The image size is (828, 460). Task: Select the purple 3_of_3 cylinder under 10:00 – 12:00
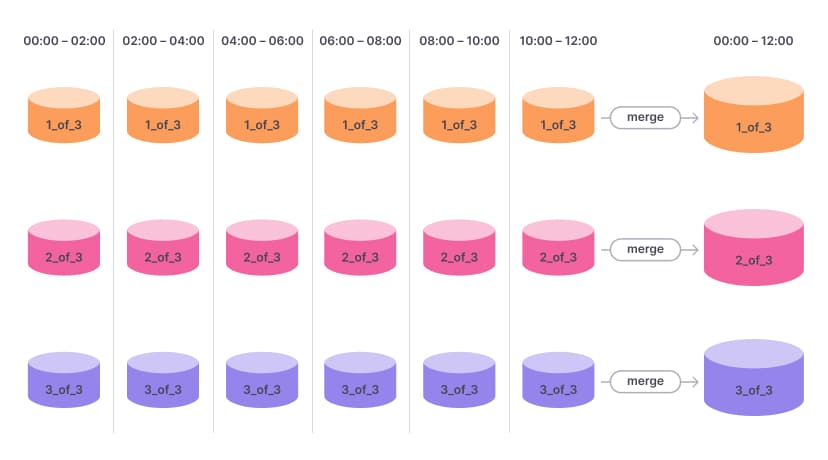tap(558, 380)
